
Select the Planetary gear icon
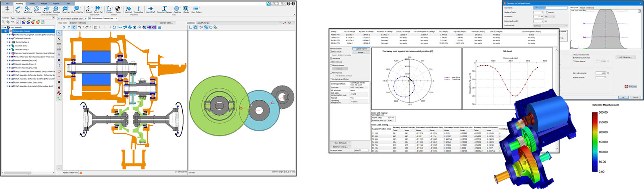37,9
